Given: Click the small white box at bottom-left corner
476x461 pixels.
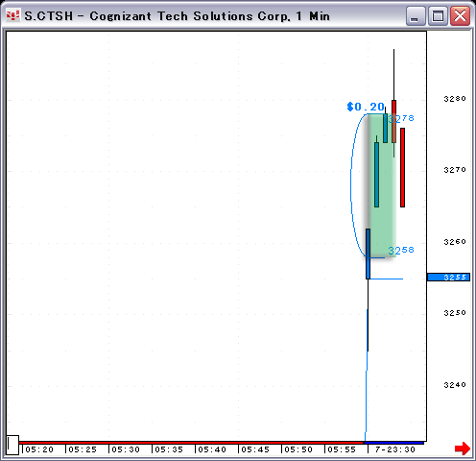Looking at the screenshot, I should tap(12, 445).
